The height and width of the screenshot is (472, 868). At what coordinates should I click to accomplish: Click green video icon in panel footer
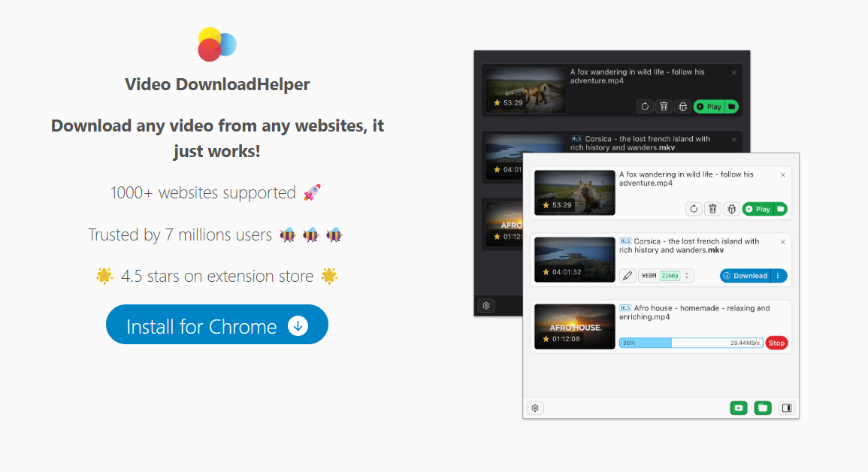point(739,408)
